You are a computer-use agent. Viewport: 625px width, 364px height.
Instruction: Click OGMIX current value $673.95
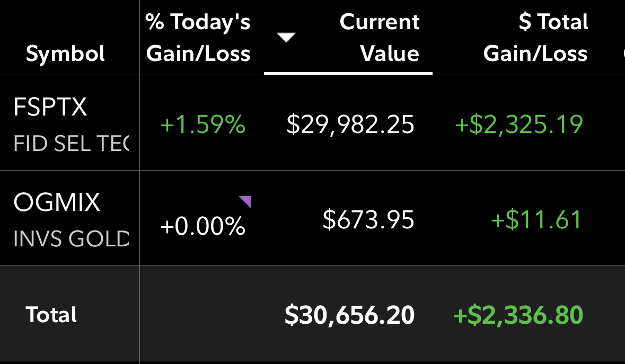[368, 219]
